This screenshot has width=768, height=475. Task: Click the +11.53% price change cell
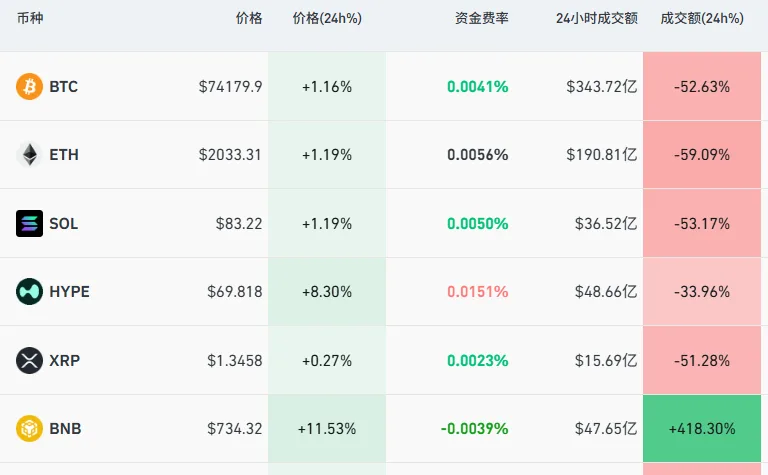point(327,428)
